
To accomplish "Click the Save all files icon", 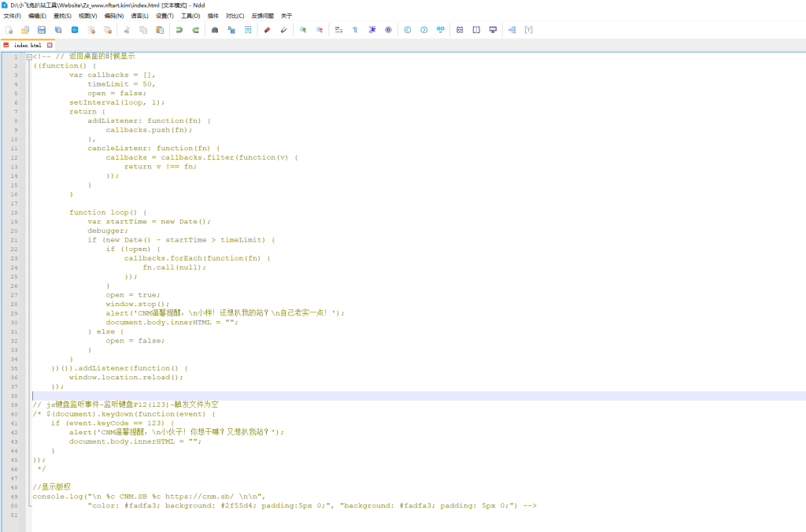I will (58, 30).
